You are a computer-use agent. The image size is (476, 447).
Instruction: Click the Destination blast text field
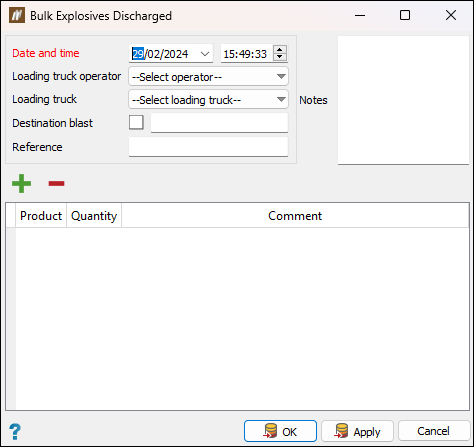click(x=219, y=123)
